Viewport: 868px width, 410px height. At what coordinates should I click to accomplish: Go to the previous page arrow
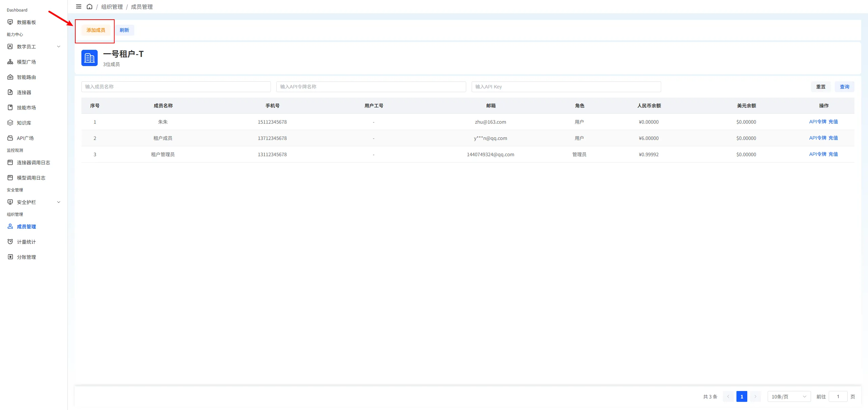728,396
